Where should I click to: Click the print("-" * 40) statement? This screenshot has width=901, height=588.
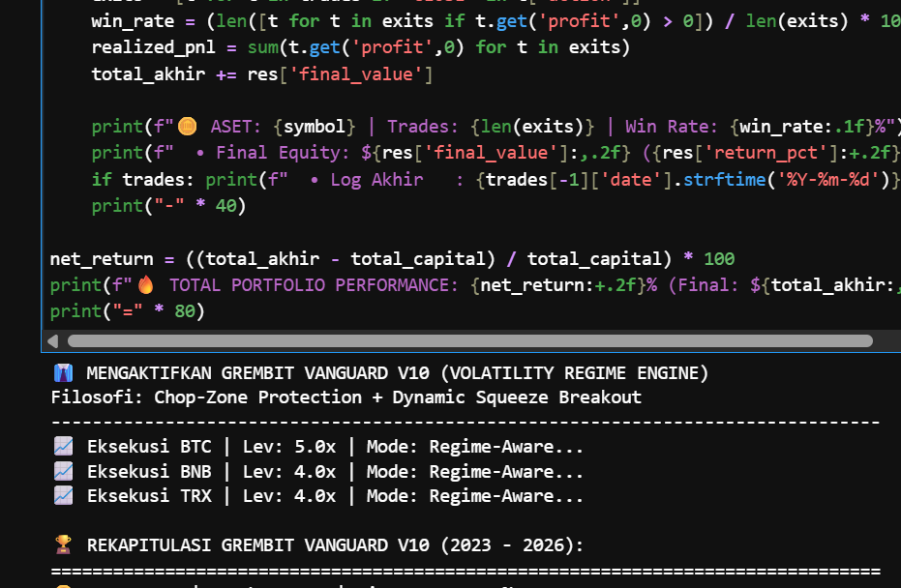168,206
